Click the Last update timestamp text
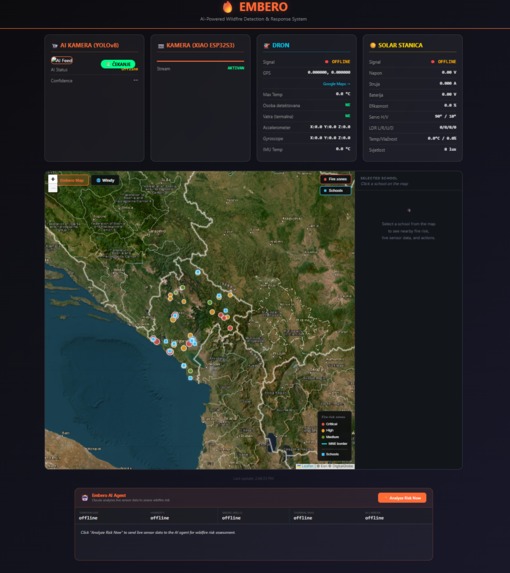The image size is (510, 573). 254,478
